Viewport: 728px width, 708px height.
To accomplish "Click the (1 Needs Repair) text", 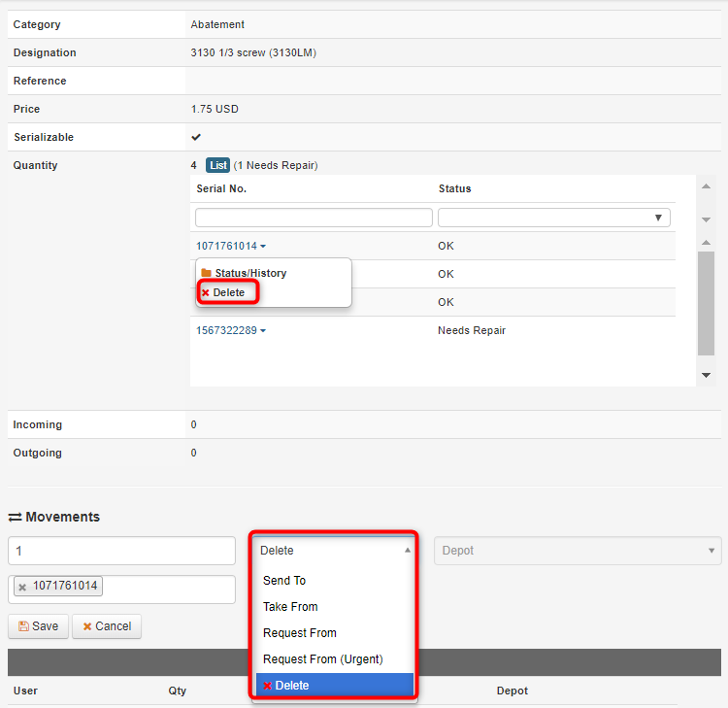I will [x=276, y=165].
